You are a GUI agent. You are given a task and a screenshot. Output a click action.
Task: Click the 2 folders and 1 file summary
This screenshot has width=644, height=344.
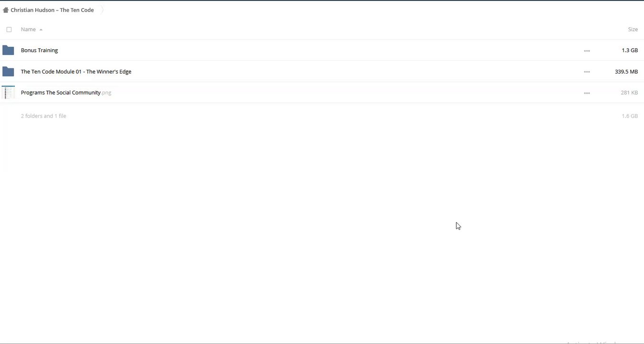point(43,116)
